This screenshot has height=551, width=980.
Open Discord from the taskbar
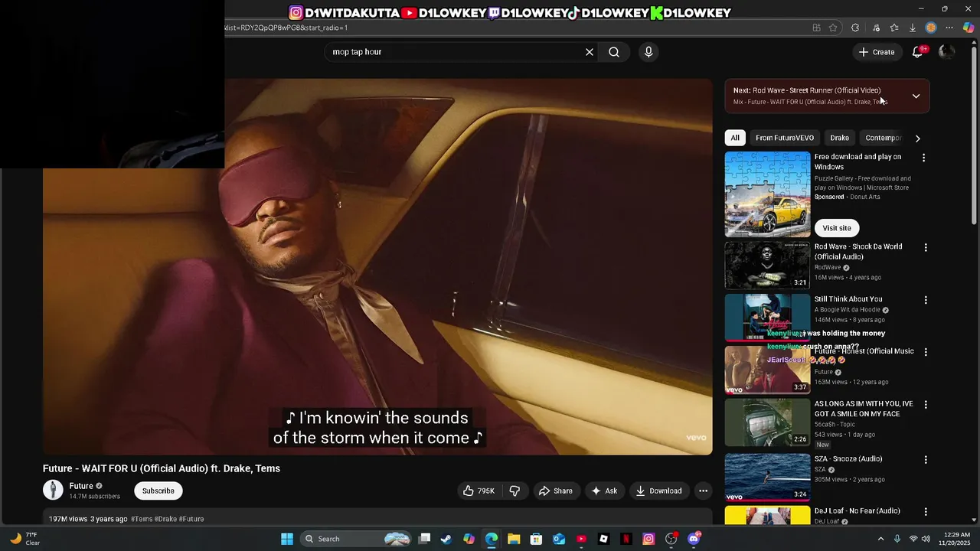(694, 539)
